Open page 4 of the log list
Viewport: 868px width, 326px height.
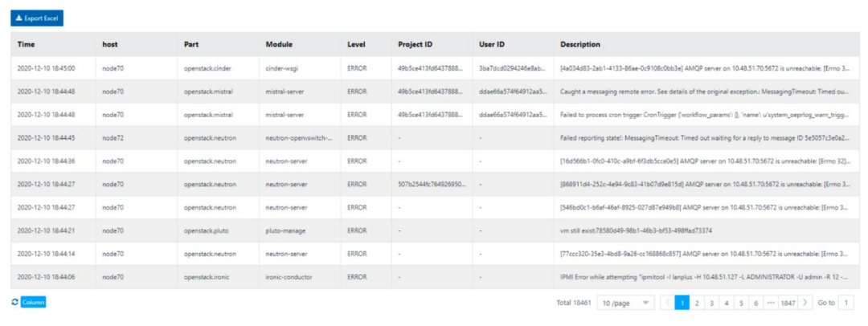point(726,303)
